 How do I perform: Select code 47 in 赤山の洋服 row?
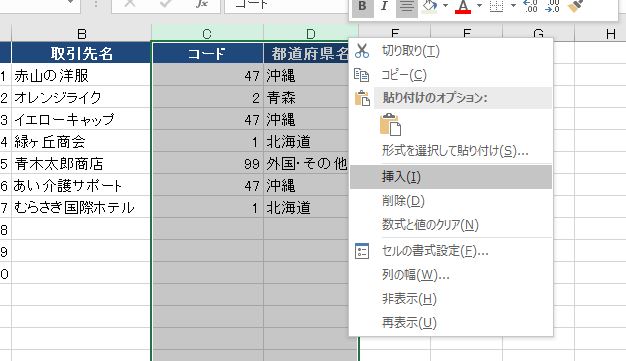(208, 75)
